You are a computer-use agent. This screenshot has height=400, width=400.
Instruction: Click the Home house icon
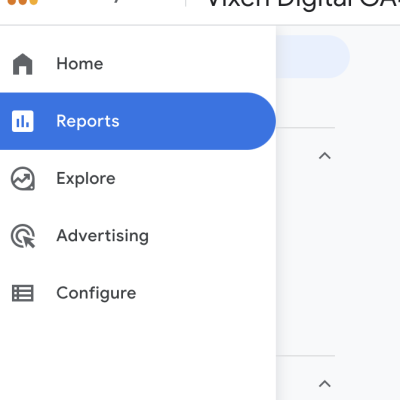click(22, 64)
